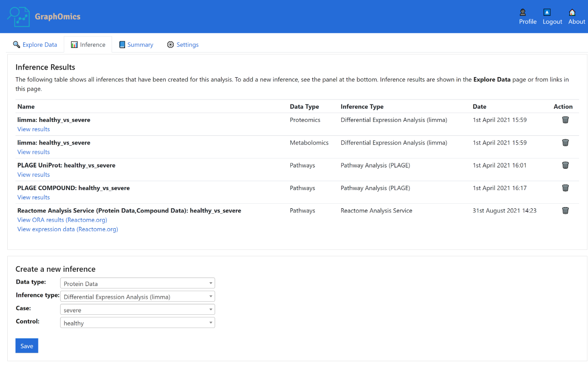The height and width of the screenshot is (367, 588).
Task: Click the Create a new inference heading
Action: 55,269
